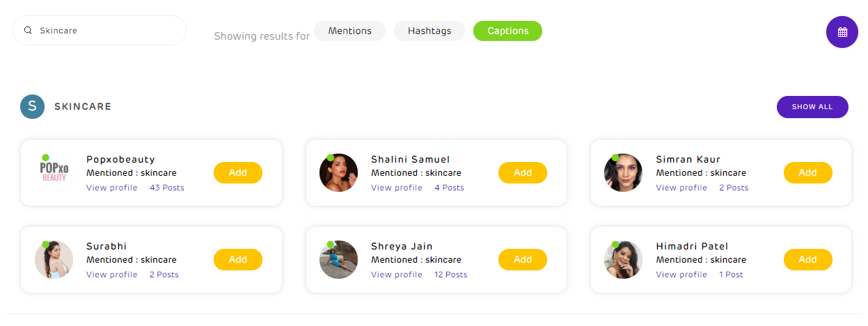Add Popxobeauty to the list
The width and height of the screenshot is (868, 326).
tap(237, 172)
